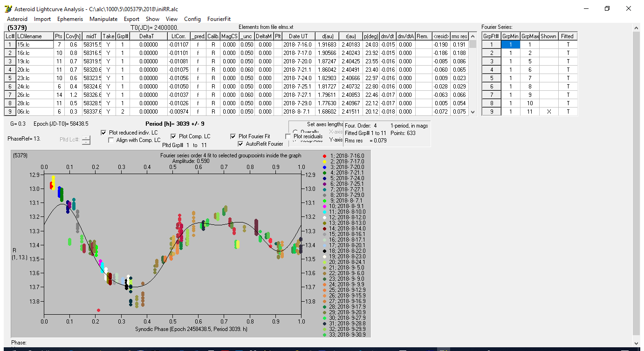Click the outlier red data point below 13.8
The width and height of the screenshot is (644, 351).
click(x=98, y=310)
